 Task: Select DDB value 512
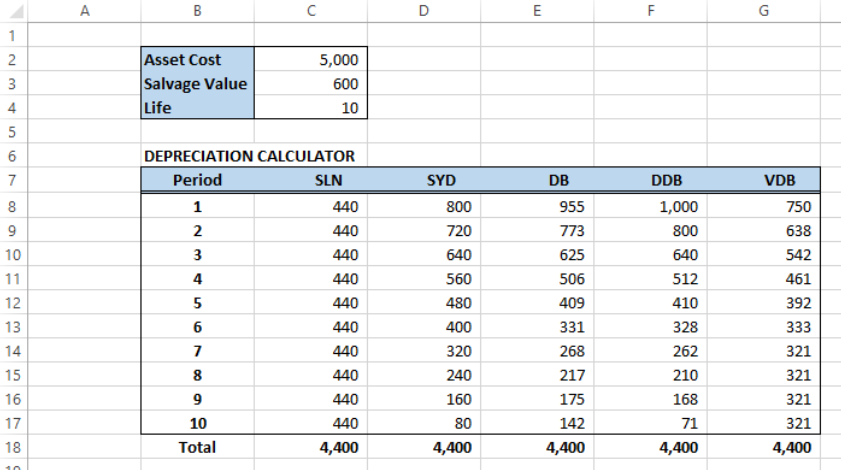651,279
